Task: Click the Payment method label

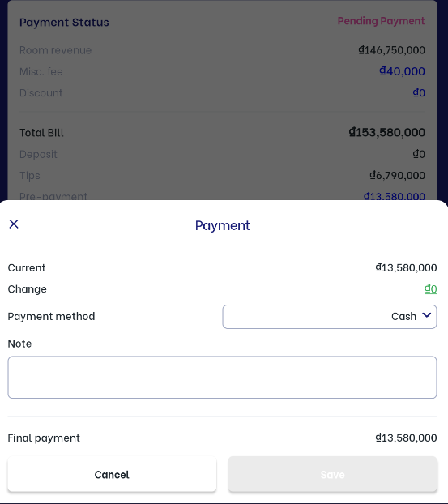Action: [51, 317]
